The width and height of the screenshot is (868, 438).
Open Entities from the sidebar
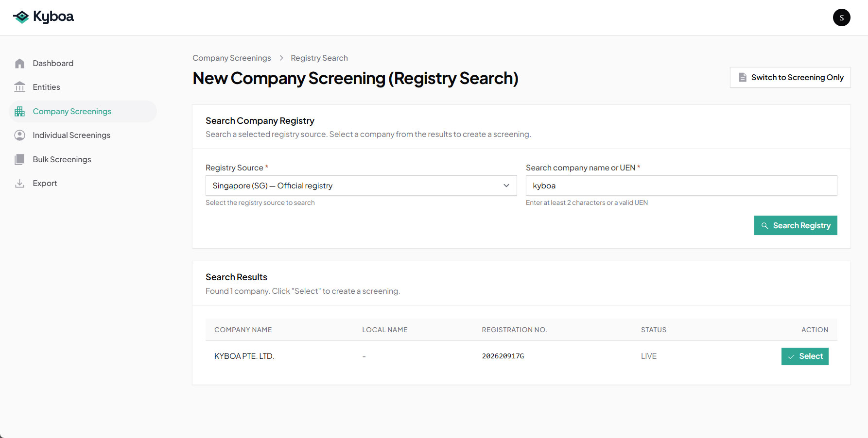(x=83, y=87)
